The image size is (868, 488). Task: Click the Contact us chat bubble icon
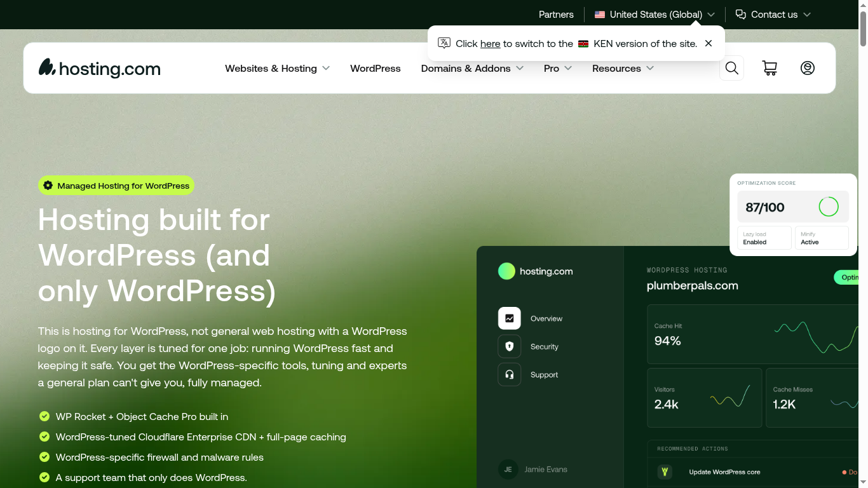(741, 15)
